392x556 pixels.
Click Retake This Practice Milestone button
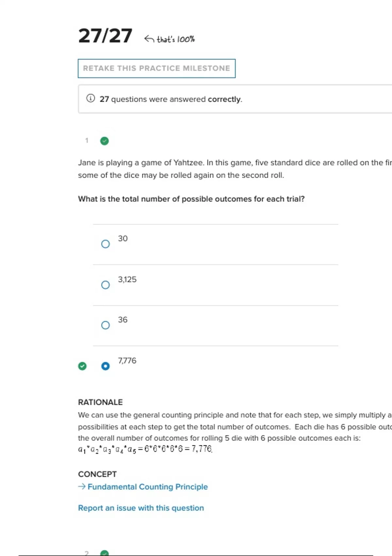156,68
